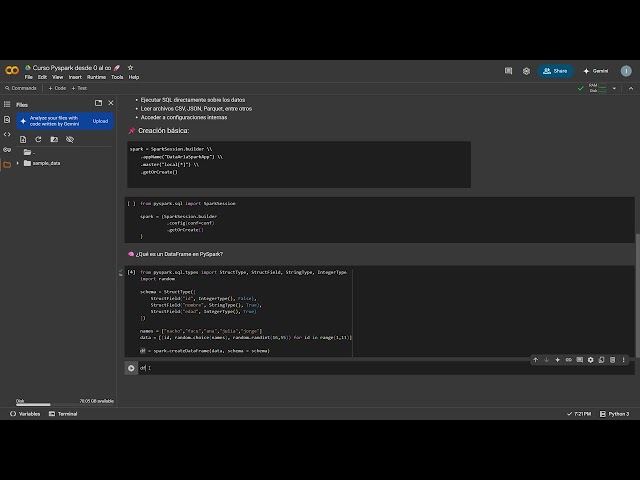Open notebook settings gear in header
640x480 pixels.
click(526, 71)
